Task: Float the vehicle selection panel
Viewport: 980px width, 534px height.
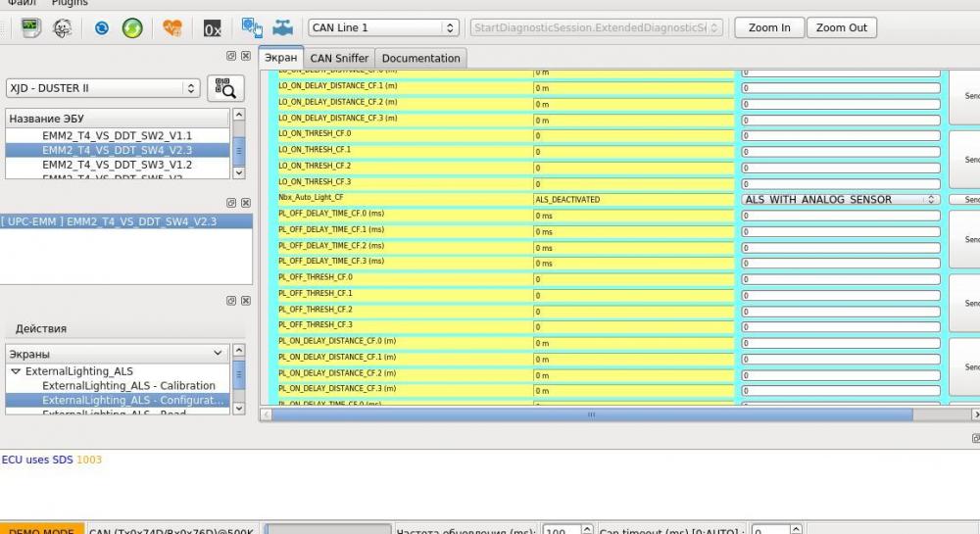Action: tap(231, 56)
